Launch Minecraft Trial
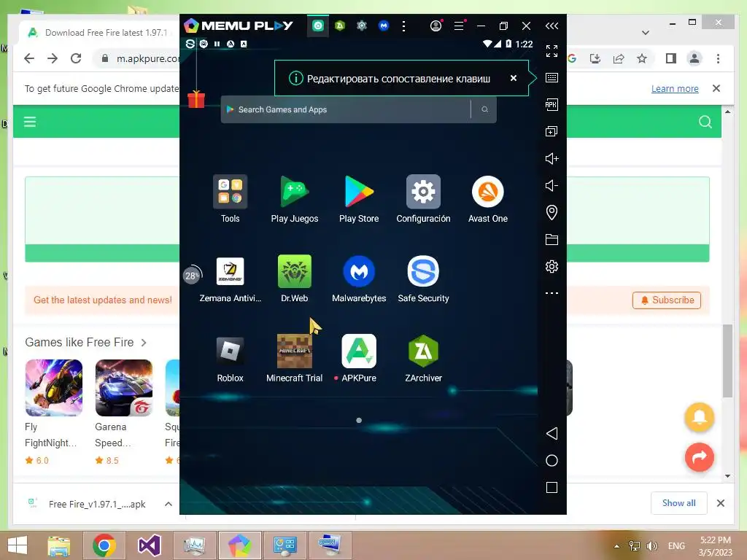 295,351
